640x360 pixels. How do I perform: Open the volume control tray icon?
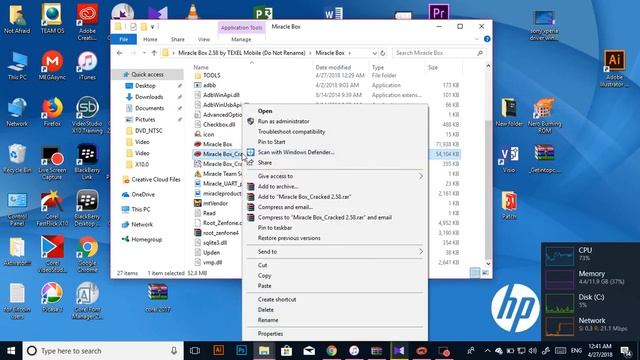533,351
